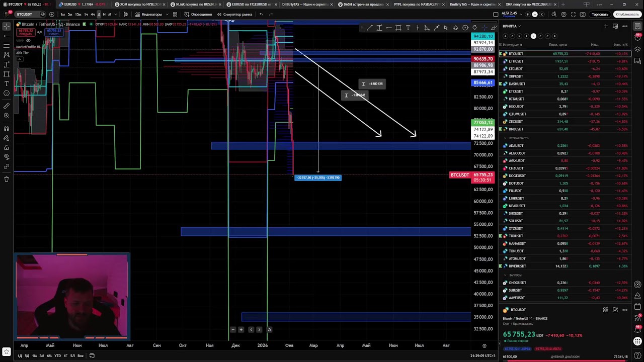Viewport: 644px width, 362px height.
Task: Add a symbol to the watchlist
Action: pos(606,26)
